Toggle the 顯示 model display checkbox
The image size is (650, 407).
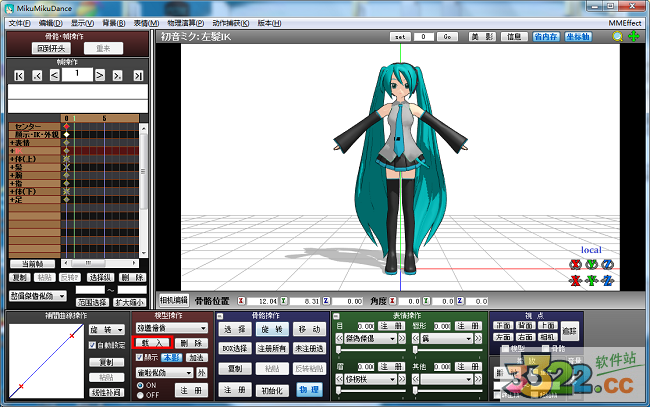(140, 357)
